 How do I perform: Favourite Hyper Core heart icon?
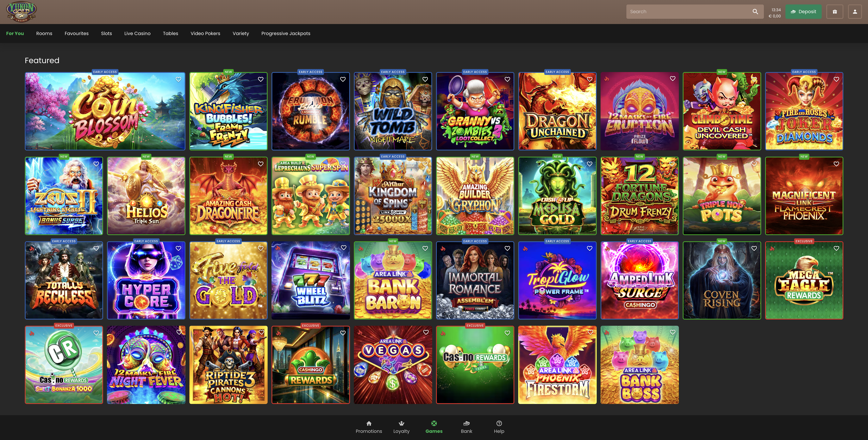tap(178, 248)
